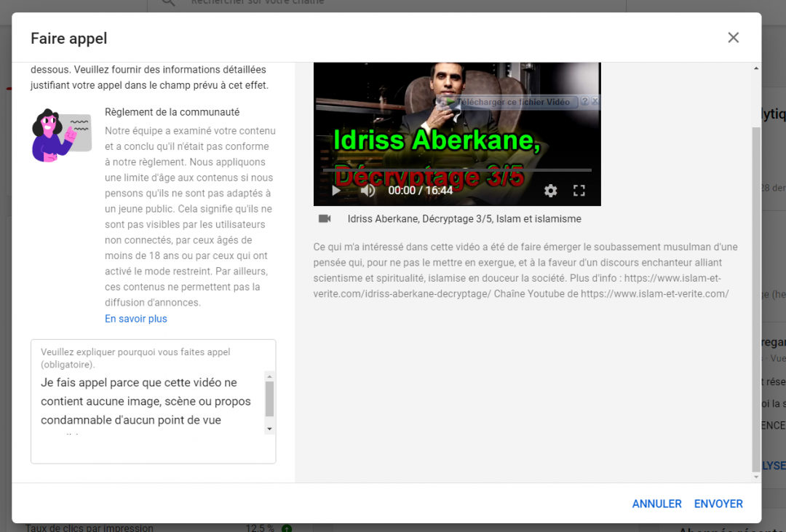Image resolution: width=786 pixels, height=532 pixels.
Task: Open the En savoir plus link
Action: [136, 319]
